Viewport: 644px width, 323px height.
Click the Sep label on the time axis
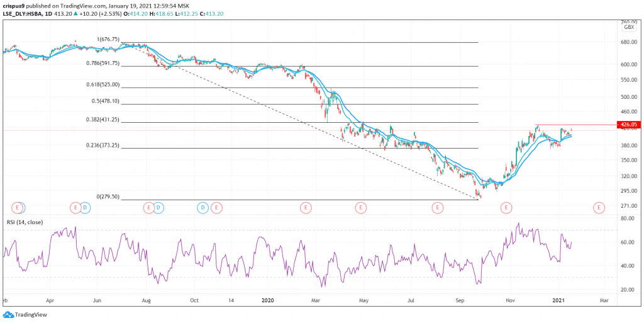pos(461,301)
